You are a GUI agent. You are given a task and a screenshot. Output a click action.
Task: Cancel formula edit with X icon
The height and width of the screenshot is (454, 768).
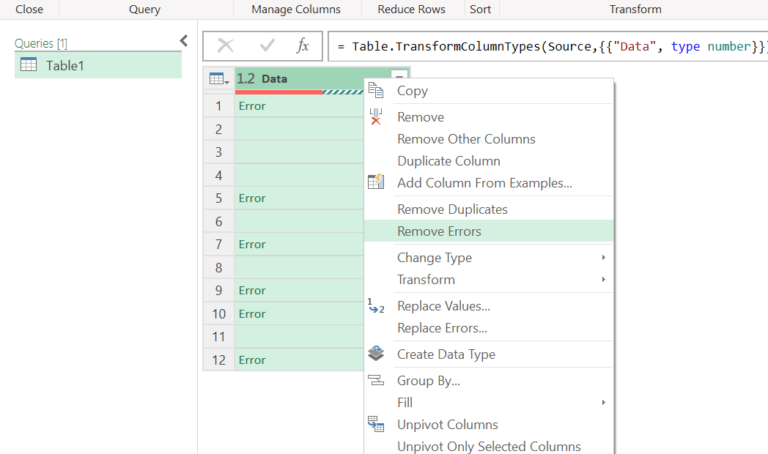coord(225,46)
